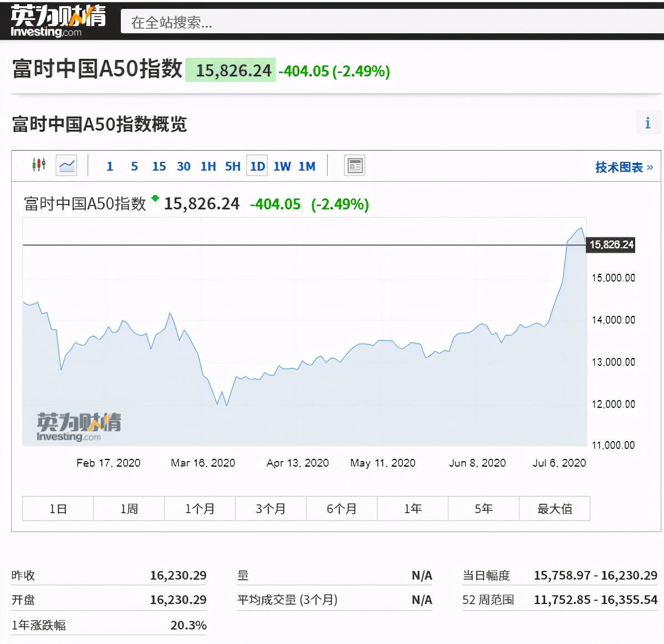Viewport: 664px width, 644px height.
Task: Click the 15,826.24 price label on the chart axis
Action: (610, 244)
